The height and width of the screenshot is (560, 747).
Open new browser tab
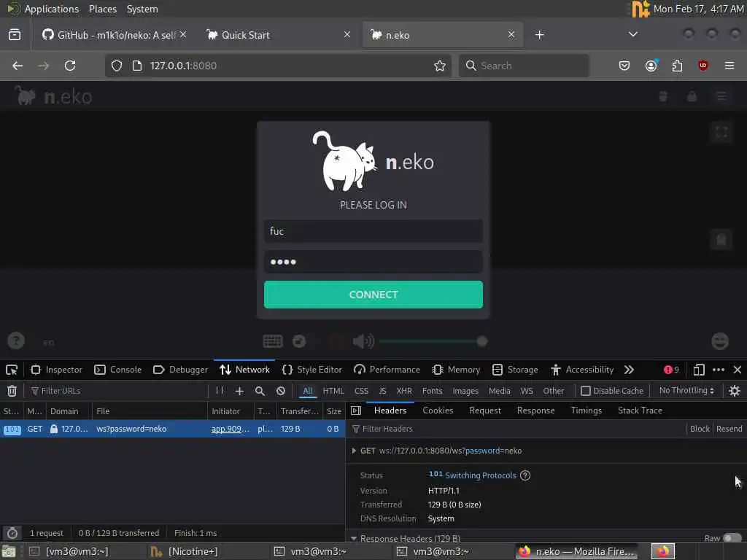tap(539, 35)
